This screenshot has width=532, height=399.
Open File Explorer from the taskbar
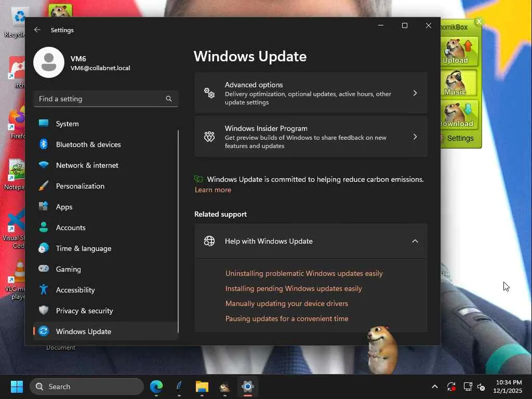(202, 387)
